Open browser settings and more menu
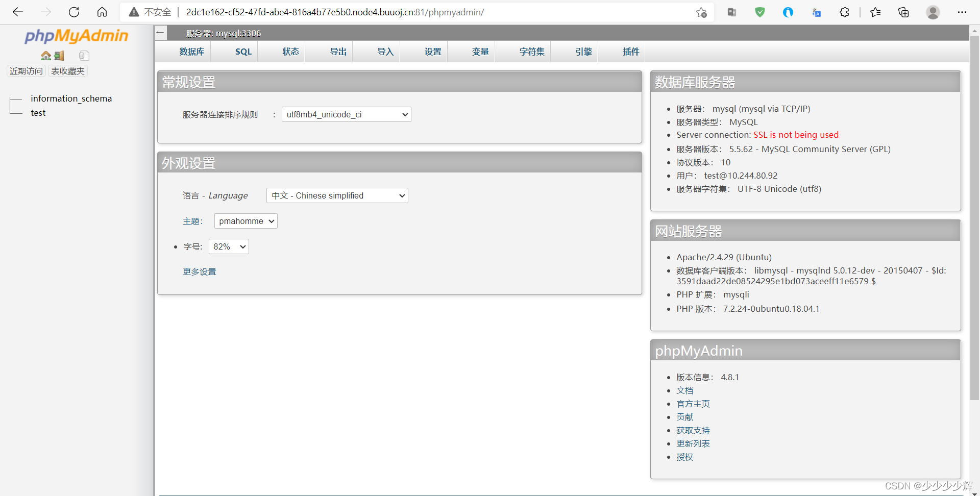The width and height of the screenshot is (980, 496). (962, 12)
